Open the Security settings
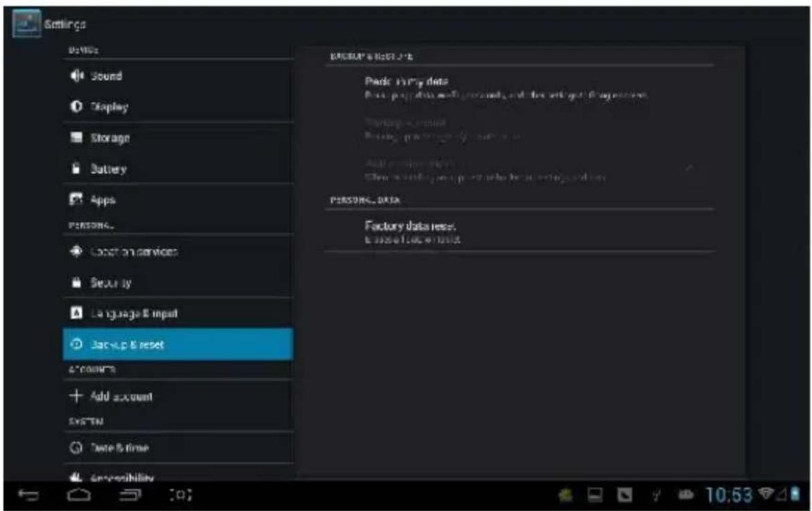This screenshot has width=812, height=511. [x=178, y=283]
